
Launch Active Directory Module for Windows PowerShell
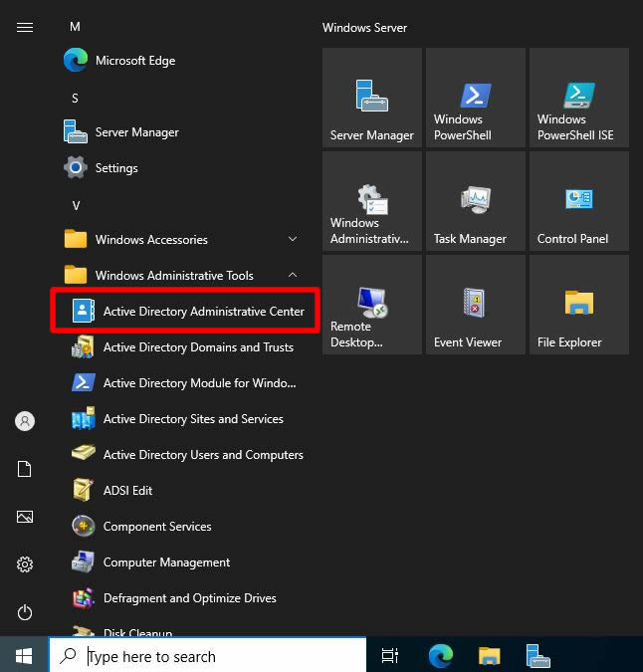tap(183, 382)
